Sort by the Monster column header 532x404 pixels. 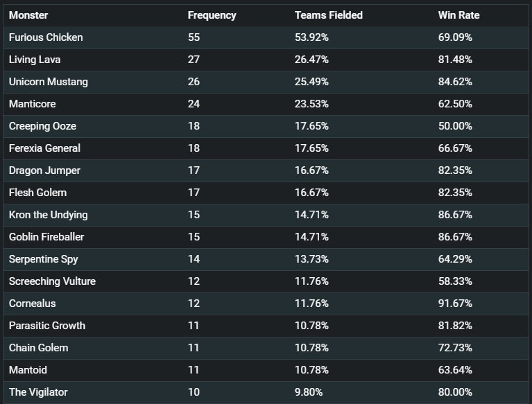tap(28, 15)
